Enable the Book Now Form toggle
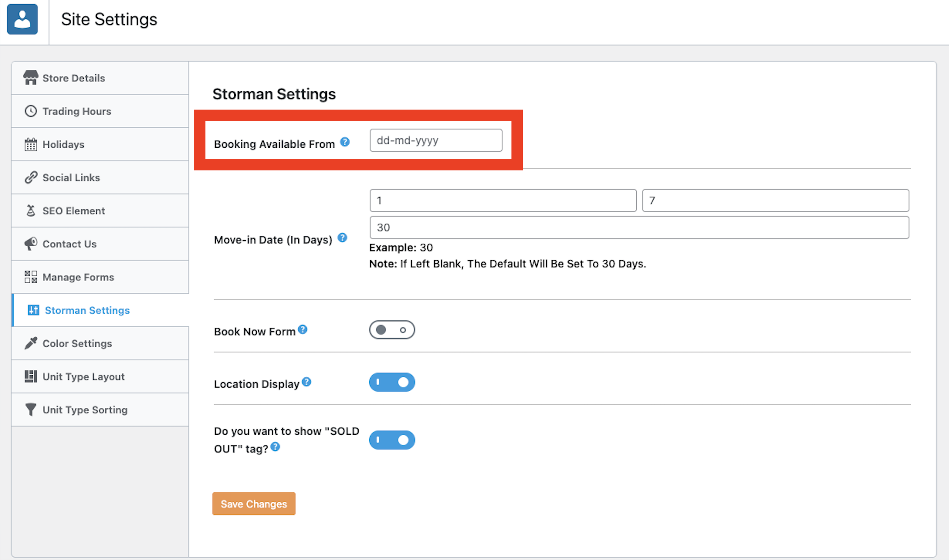The image size is (949, 560). pyautogui.click(x=392, y=330)
